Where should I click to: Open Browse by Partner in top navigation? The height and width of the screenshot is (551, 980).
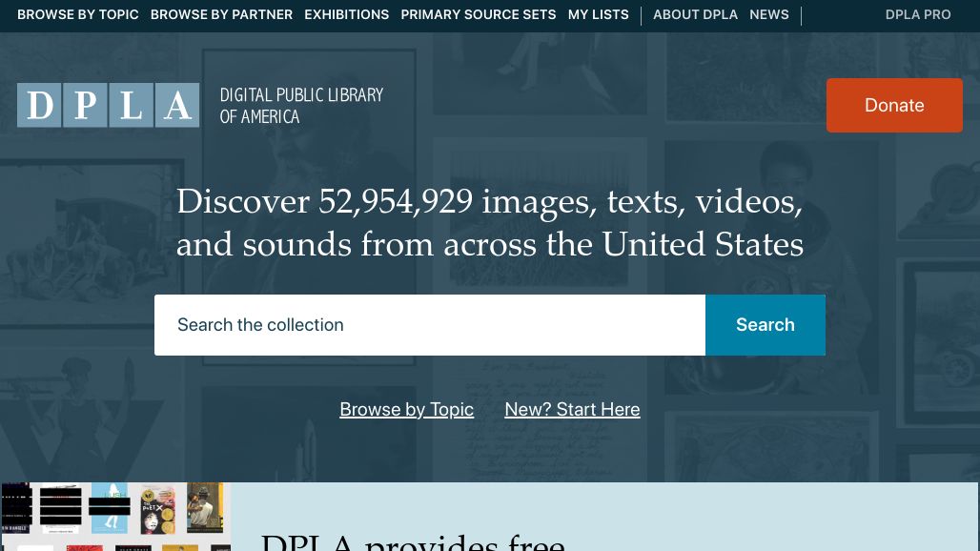221,14
